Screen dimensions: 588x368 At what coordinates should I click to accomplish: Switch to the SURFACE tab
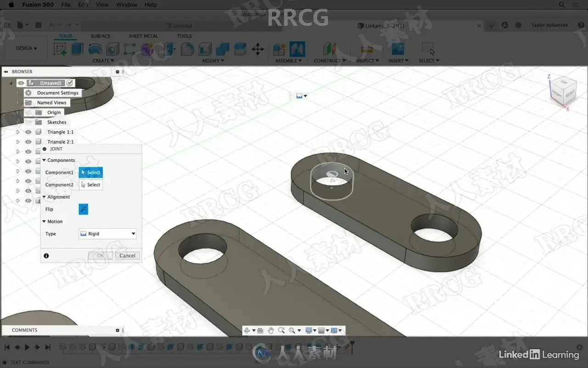101,36
